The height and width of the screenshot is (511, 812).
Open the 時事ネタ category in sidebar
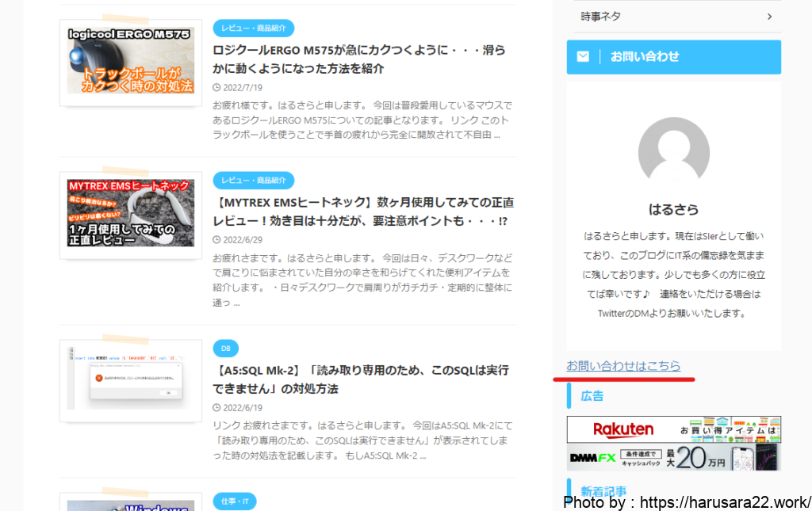click(x=601, y=17)
